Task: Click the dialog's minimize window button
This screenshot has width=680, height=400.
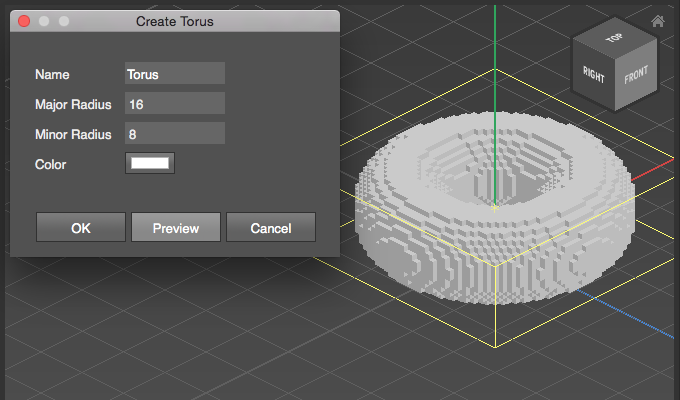Action: point(45,21)
